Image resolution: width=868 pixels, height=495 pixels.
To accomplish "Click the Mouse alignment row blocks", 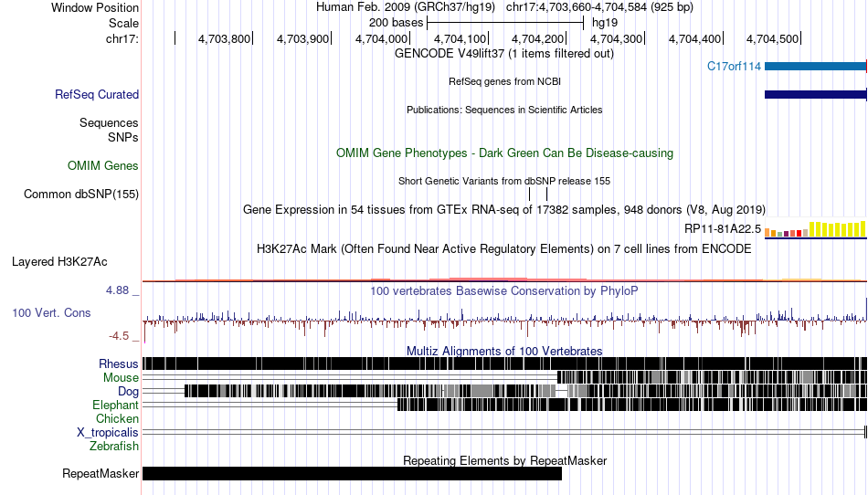I will [x=712, y=377].
